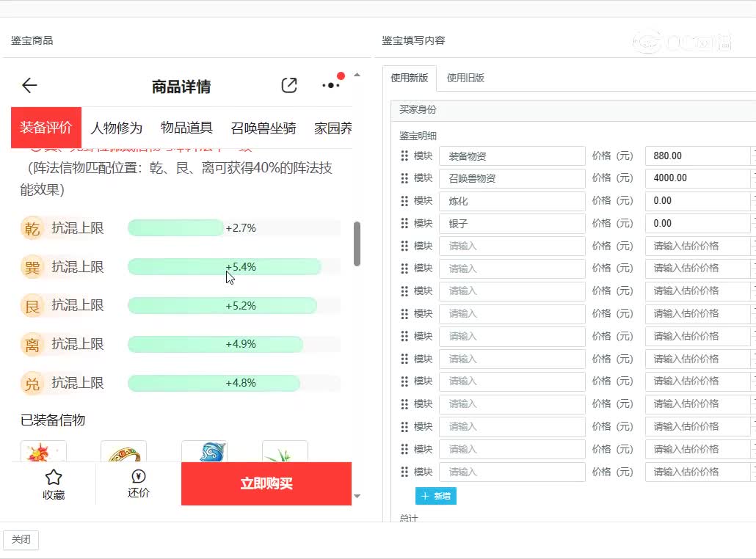Click the drag handle beside 炼化 module
The height and width of the screenshot is (559, 756).
402,200
